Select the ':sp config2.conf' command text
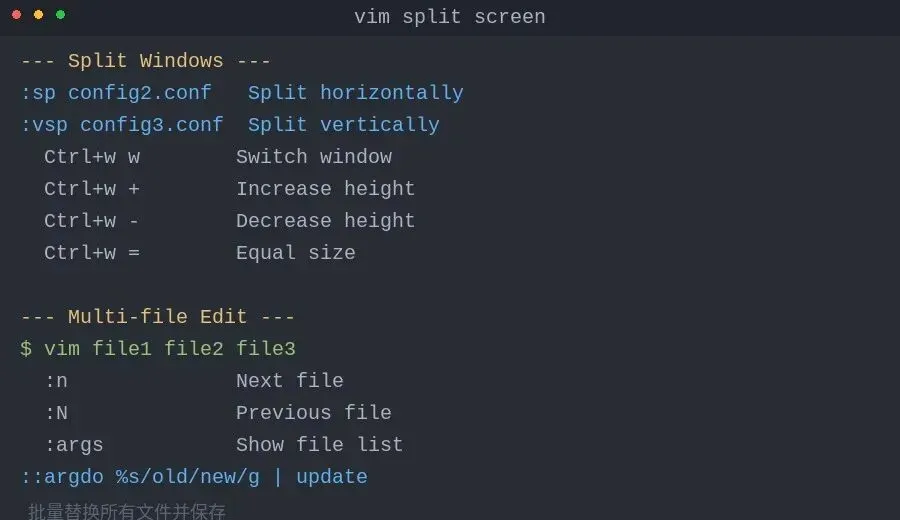This screenshot has height=520, width=900. [x=116, y=93]
